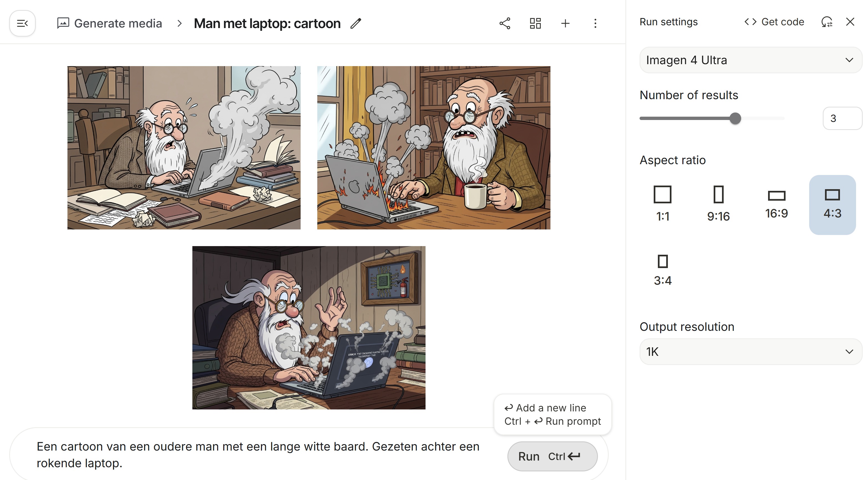Click the Number of results slider handle
Screen dimensions: 868x480
pos(735,118)
